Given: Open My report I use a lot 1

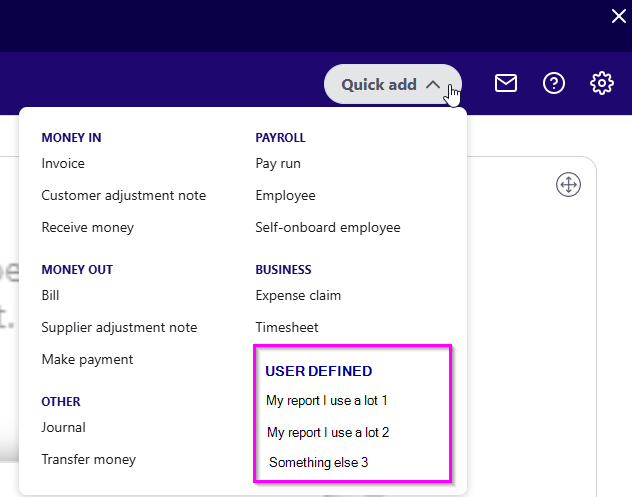Looking at the screenshot, I should pos(327,401).
